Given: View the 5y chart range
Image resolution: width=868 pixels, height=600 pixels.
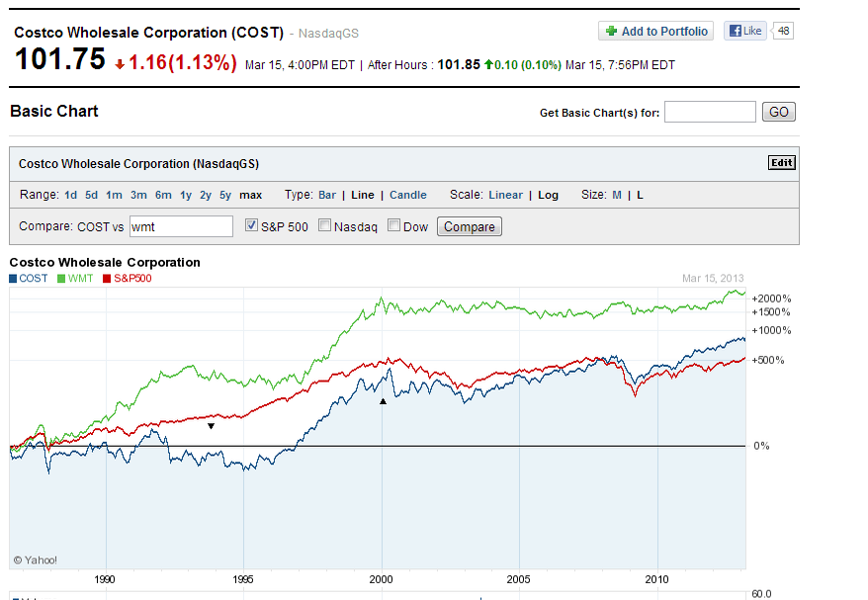Looking at the screenshot, I should (x=225, y=195).
